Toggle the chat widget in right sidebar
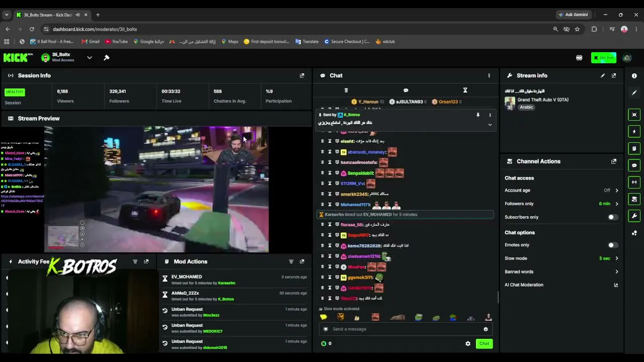This screenshot has height=362, width=644. [634, 165]
